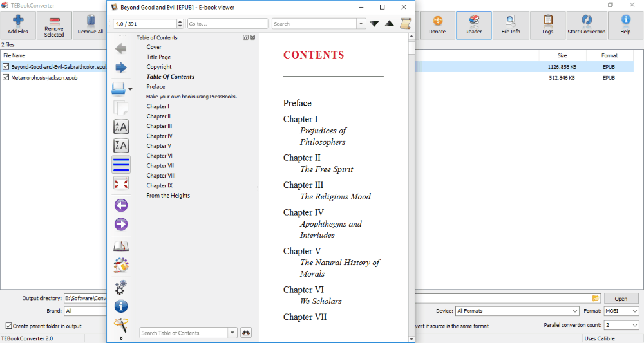Click the Add Files toolbar button
The width and height of the screenshot is (644, 343).
coord(18,26)
